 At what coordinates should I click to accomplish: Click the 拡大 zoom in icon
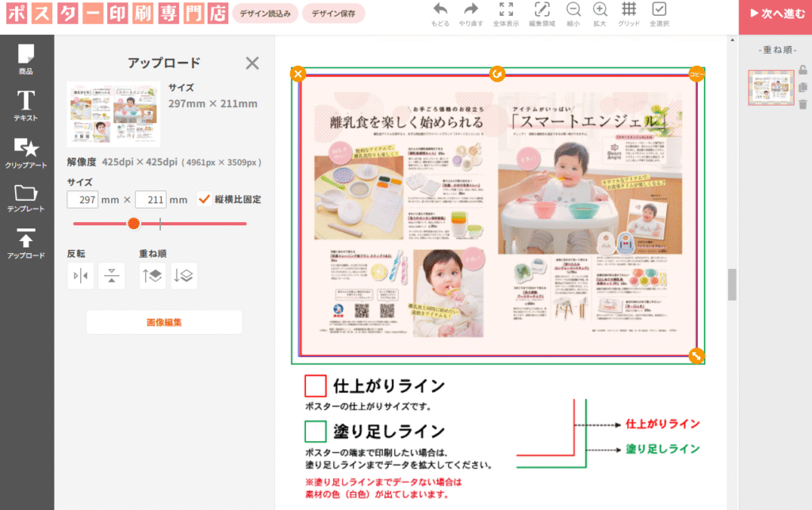[x=599, y=14]
